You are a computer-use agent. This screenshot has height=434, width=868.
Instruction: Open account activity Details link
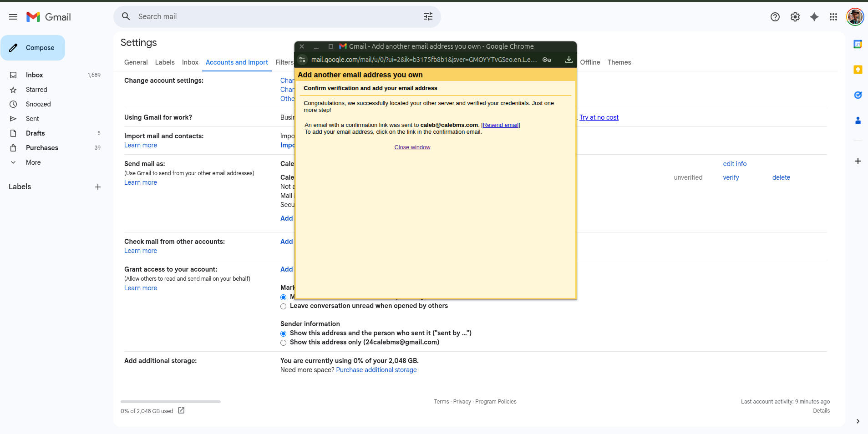(x=821, y=411)
